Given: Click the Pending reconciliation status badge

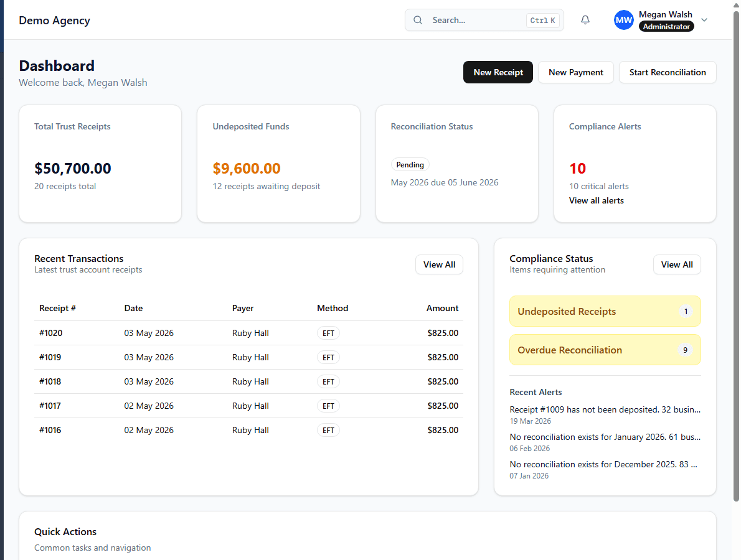Looking at the screenshot, I should point(410,164).
